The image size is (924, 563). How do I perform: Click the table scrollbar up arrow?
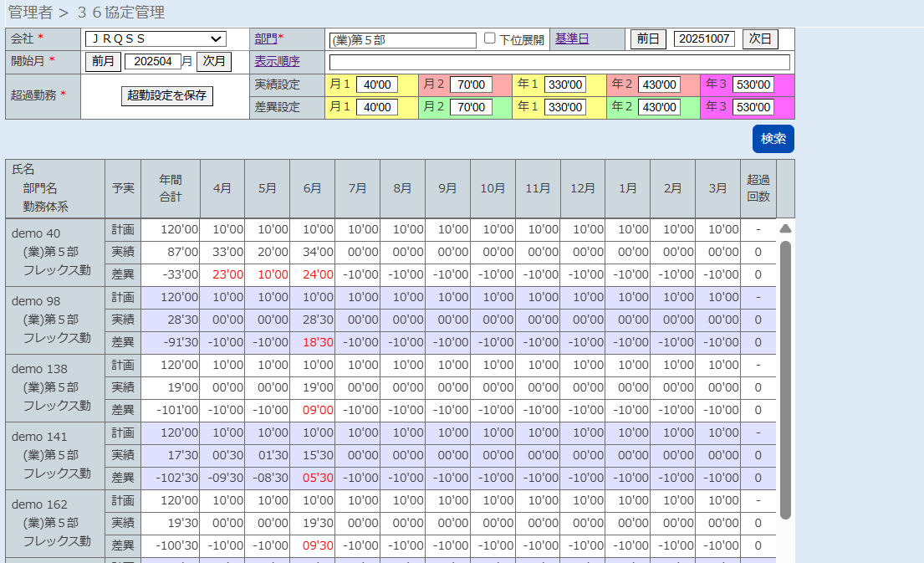[785, 228]
